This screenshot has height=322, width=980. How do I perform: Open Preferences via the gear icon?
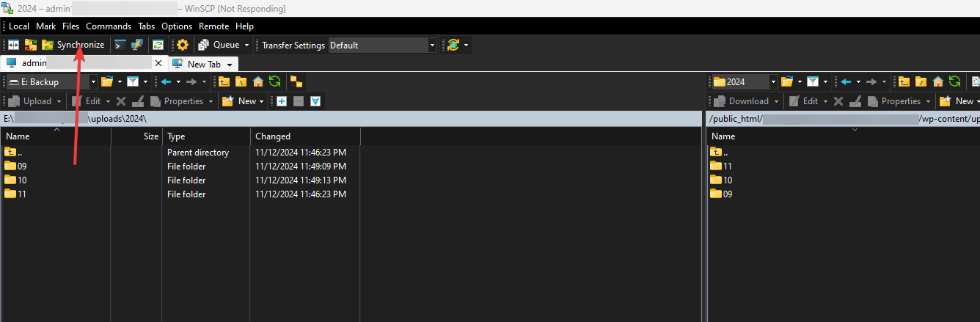click(x=183, y=45)
